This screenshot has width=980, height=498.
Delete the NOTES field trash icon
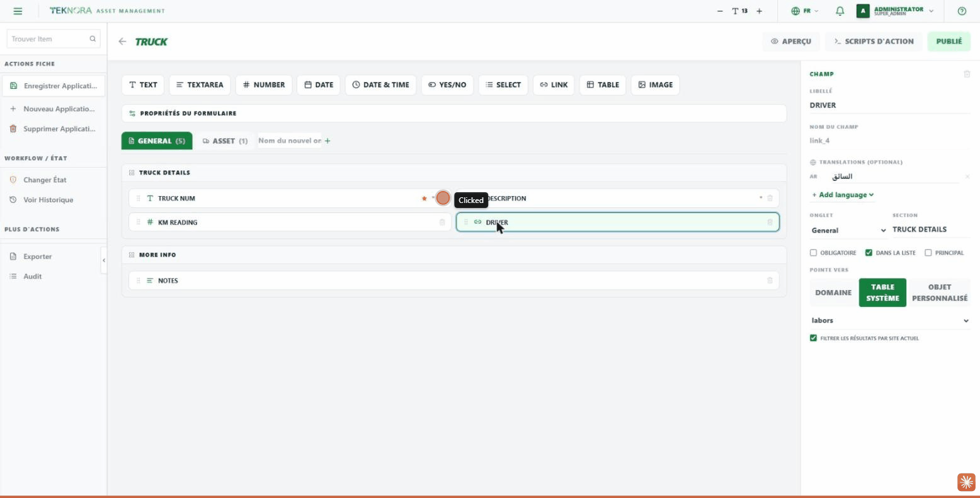click(770, 281)
